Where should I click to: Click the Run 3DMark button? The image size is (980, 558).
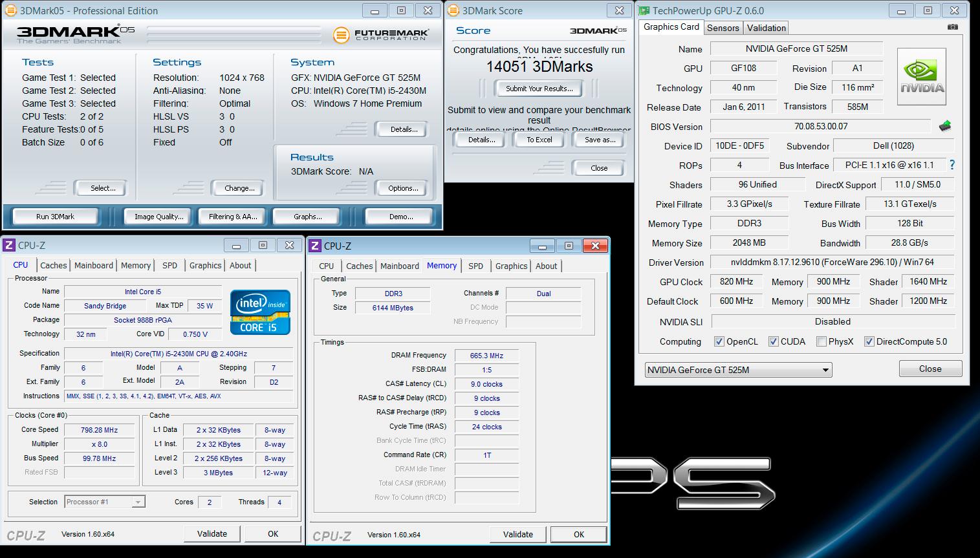click(55, 217)
